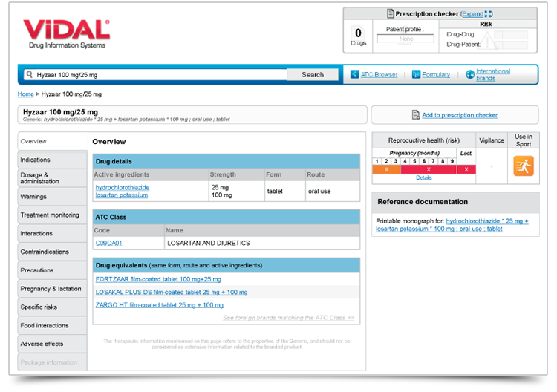Click the LOSARTAN AND DIURETICS class name
This screenshot has height=392, width=557.
(209, 244)
